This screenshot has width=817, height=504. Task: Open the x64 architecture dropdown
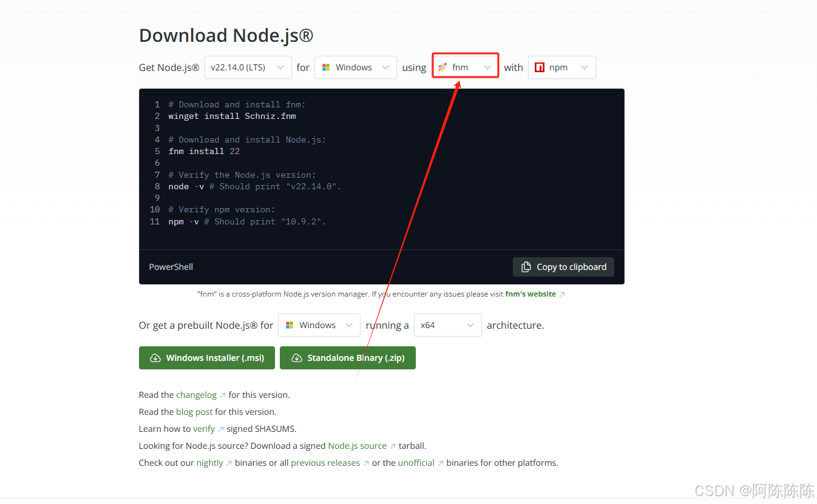click(448, 325)
